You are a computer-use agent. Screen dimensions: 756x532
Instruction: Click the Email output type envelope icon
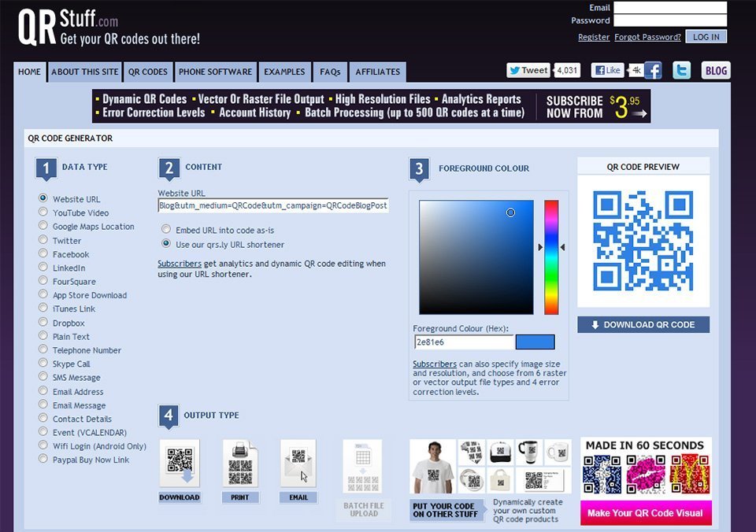[x=298, y=464]
